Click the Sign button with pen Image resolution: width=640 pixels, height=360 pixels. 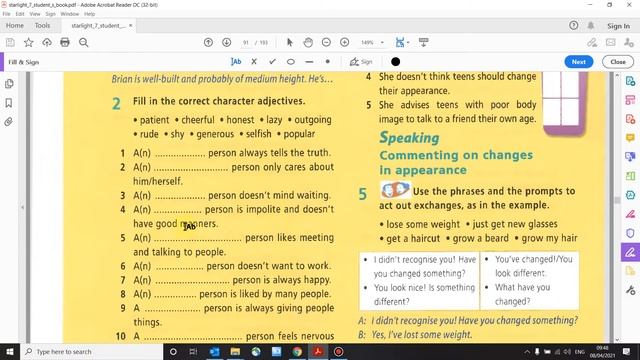pos(361,62)
